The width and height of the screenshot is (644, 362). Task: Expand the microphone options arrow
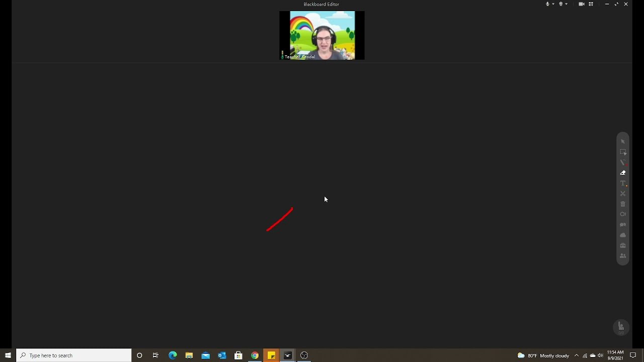553,4
